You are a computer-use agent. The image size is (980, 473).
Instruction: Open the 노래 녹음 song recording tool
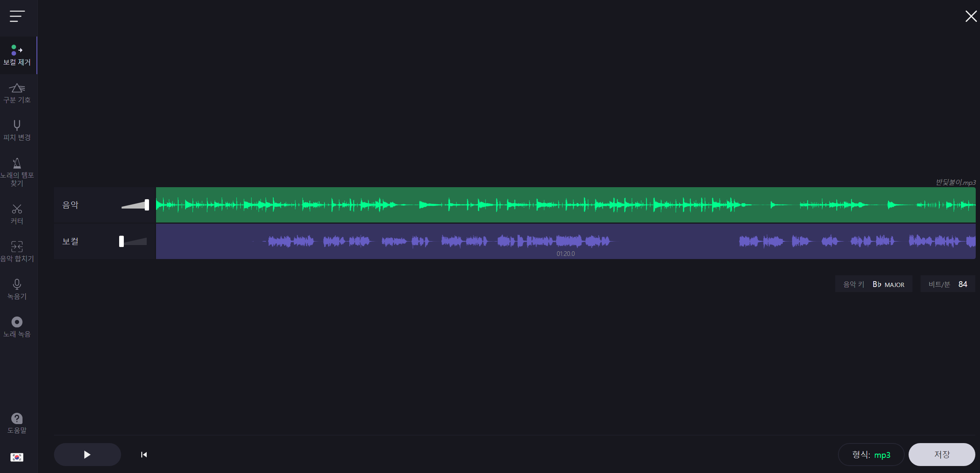(x=17, y=327)
